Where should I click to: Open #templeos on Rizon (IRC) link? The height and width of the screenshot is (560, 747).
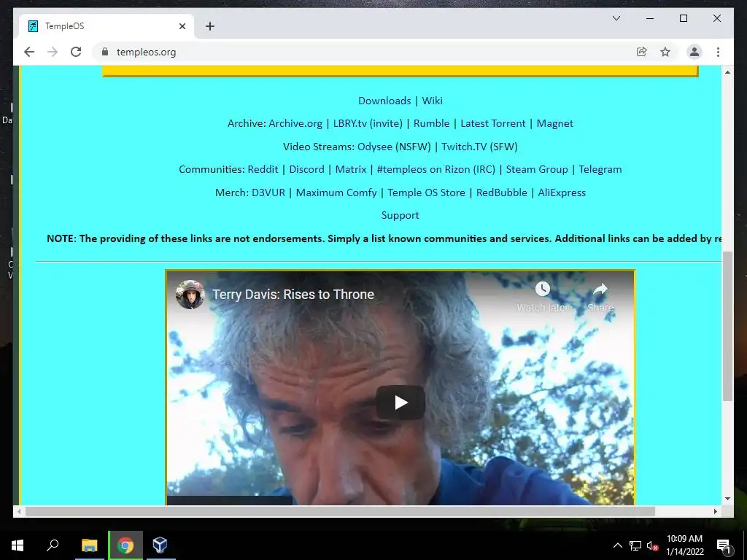pyautogui.click(x=436, y=169)
